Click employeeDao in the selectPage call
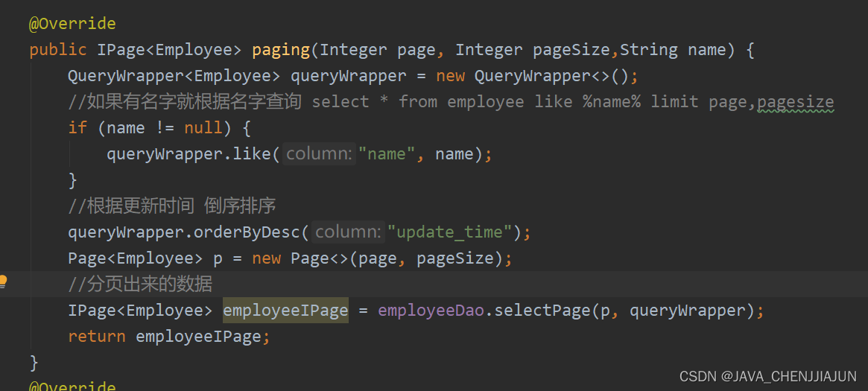 (432, 311)
